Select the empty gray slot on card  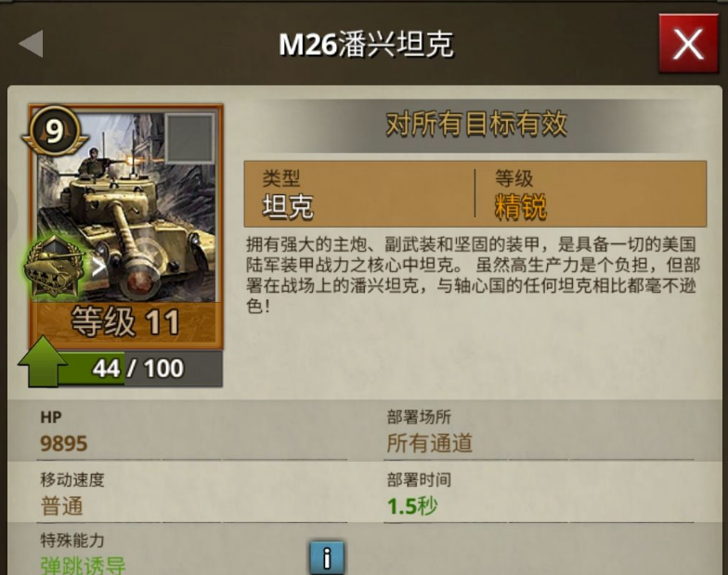tap(189, 137)
